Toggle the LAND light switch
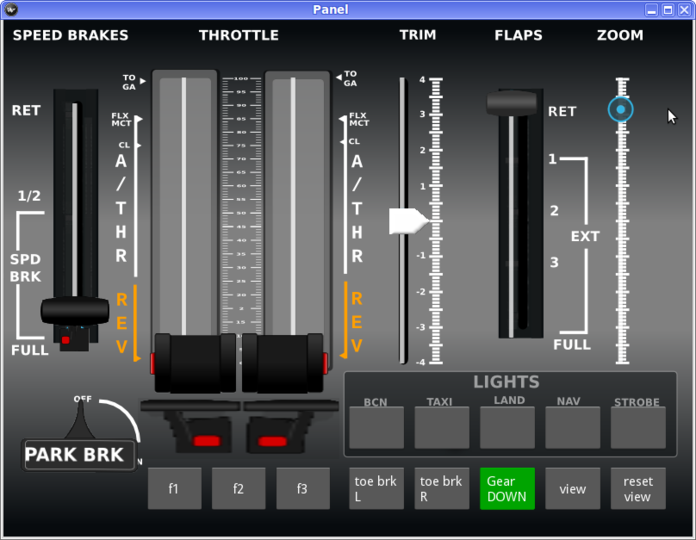Screen dimensions: 696x540 coord(507,428)
